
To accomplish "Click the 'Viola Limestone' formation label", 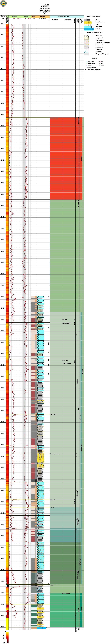I will click(x=66, y=593).
